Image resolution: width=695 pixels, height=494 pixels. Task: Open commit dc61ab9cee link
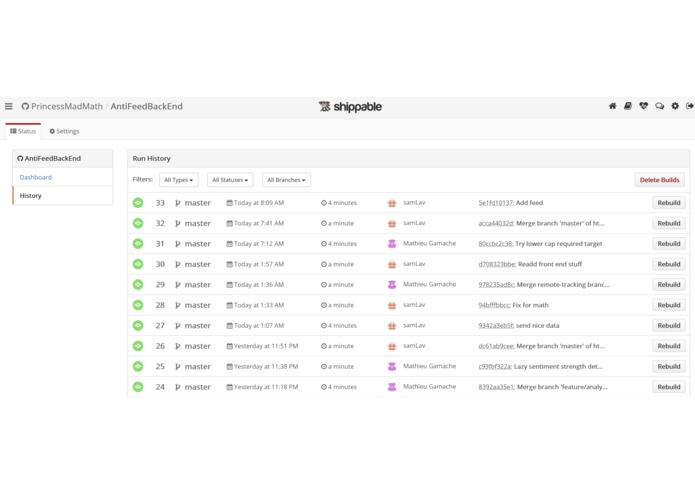click(496, 346)
